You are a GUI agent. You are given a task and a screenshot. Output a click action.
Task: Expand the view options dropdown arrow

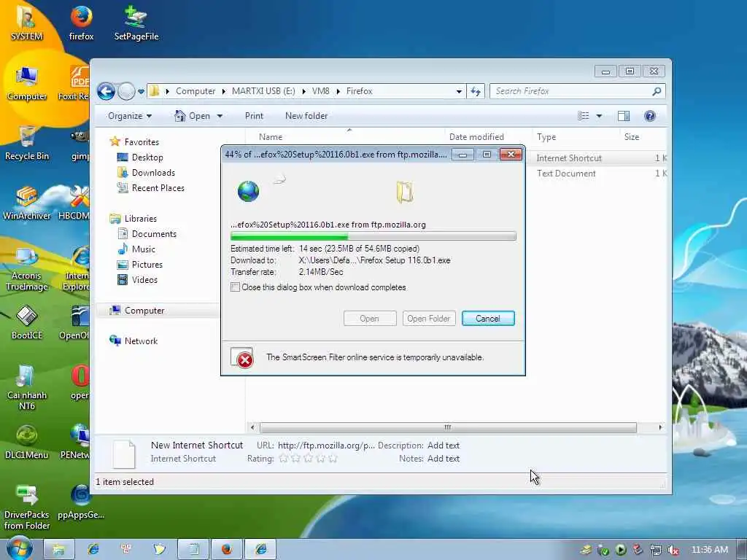click(600, 116)
